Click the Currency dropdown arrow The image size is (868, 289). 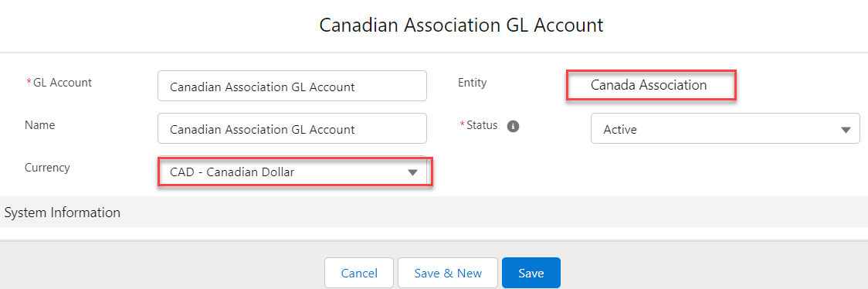pyautogui.click(x=412, y=173)
